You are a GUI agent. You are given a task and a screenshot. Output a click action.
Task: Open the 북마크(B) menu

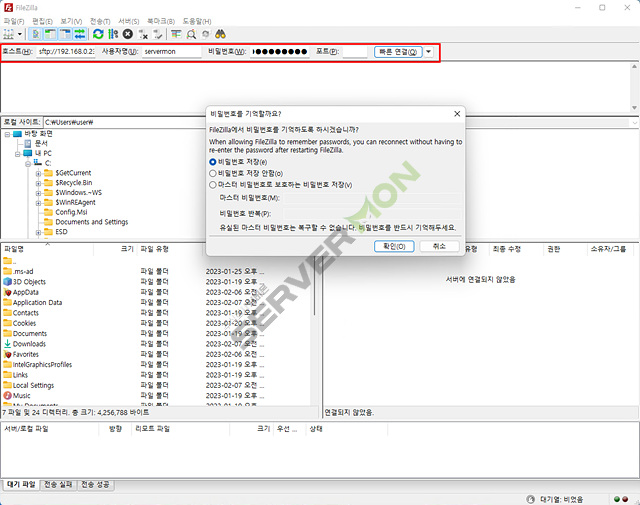(x=161, y=21)
